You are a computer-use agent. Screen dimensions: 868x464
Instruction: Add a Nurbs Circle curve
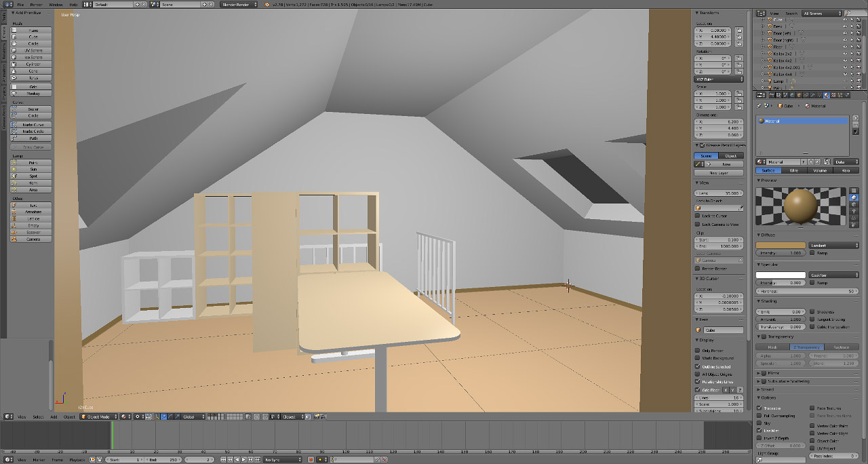coord(31,132)
